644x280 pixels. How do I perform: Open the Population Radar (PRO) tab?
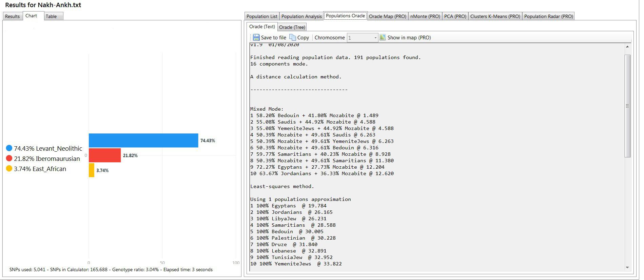point(548,16)
